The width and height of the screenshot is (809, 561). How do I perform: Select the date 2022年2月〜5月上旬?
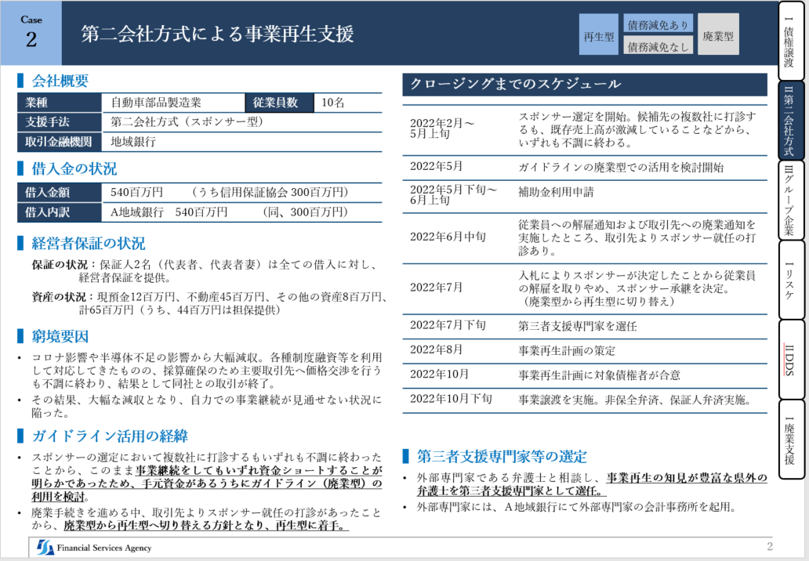(x=442, y=129)
